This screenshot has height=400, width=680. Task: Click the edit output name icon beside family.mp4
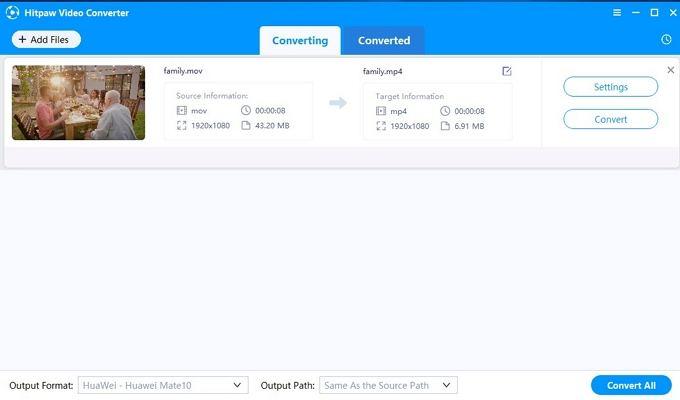507,71
